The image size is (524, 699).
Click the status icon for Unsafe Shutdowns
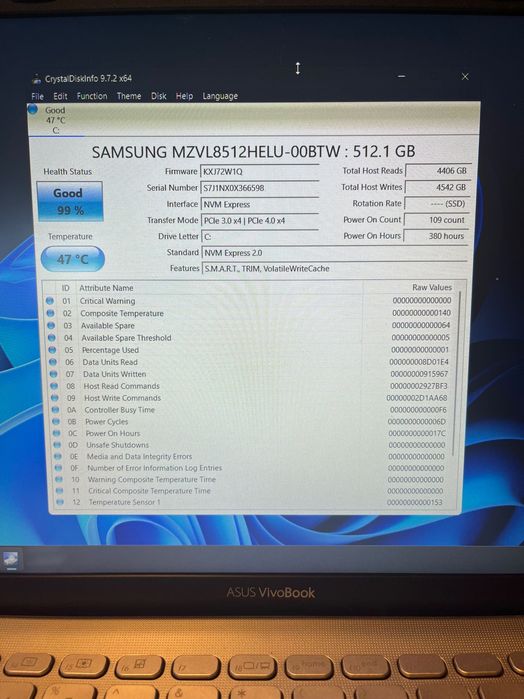[57, 445]
